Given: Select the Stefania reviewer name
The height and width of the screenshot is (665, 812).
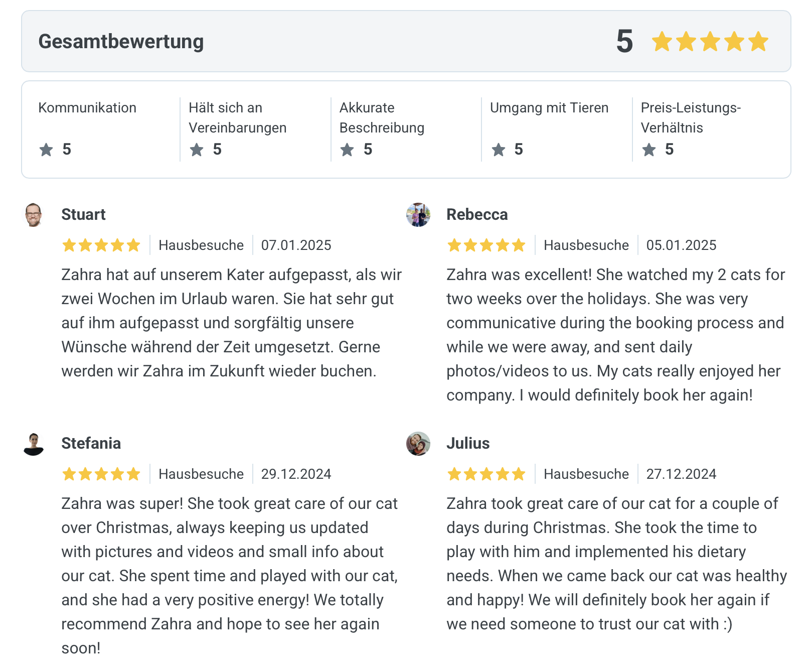Looking at the screenshot, I should click(x=91, y=444).
